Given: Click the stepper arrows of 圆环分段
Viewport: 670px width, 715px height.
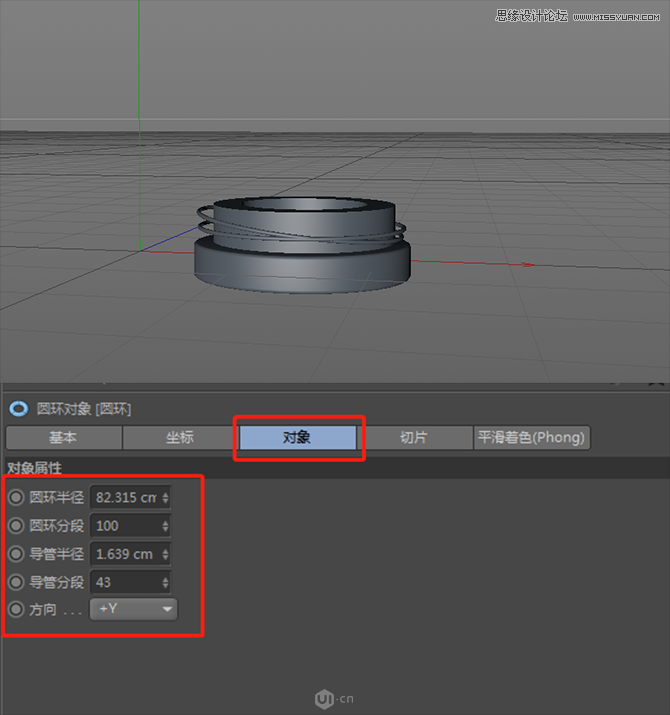Looking at the screenshot, I should (x=165, y=525).
